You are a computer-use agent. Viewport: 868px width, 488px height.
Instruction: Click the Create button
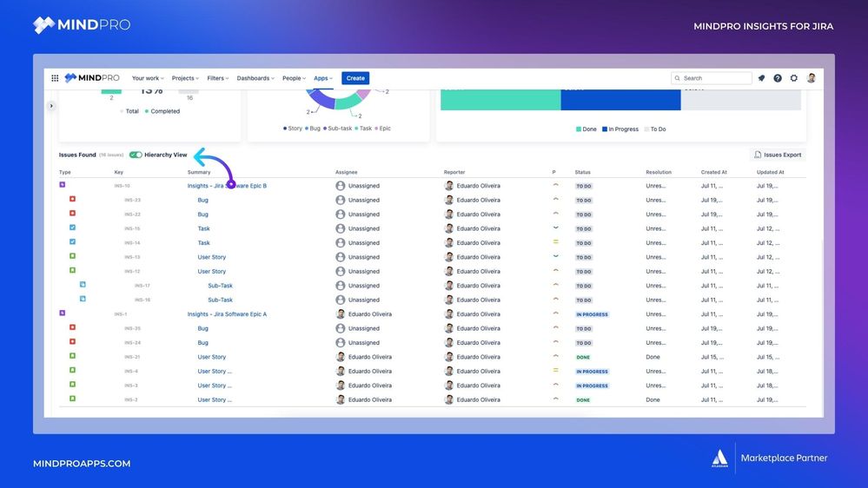click(355, 78)
